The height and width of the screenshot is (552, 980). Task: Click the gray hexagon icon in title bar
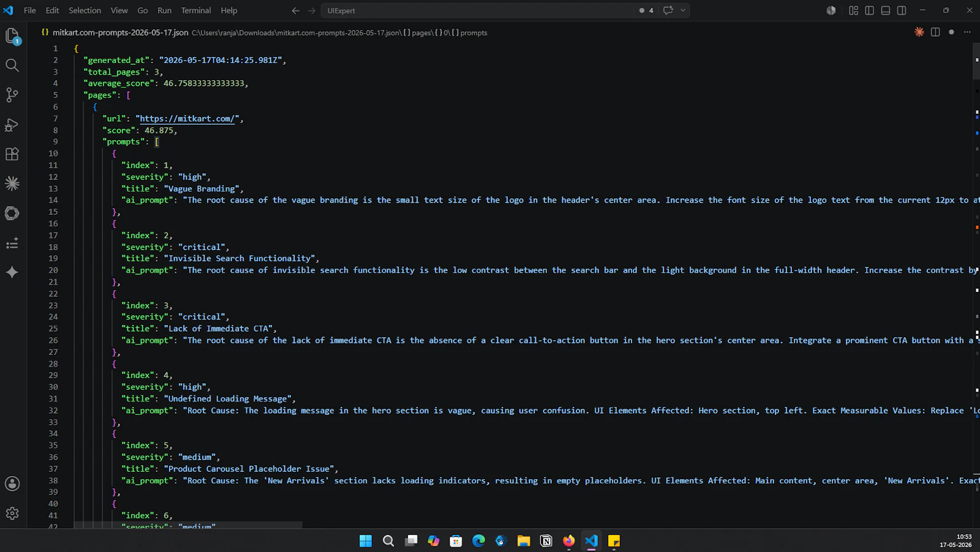coord(831,10)
